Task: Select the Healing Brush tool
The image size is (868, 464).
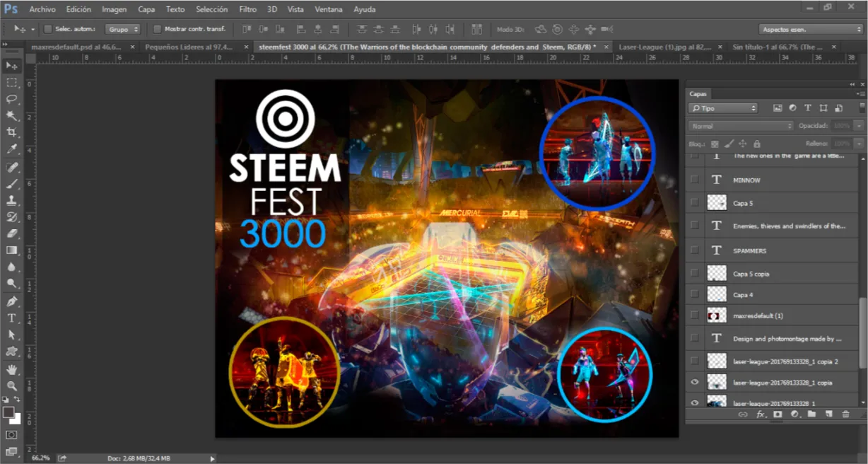Action: [12, 168]
